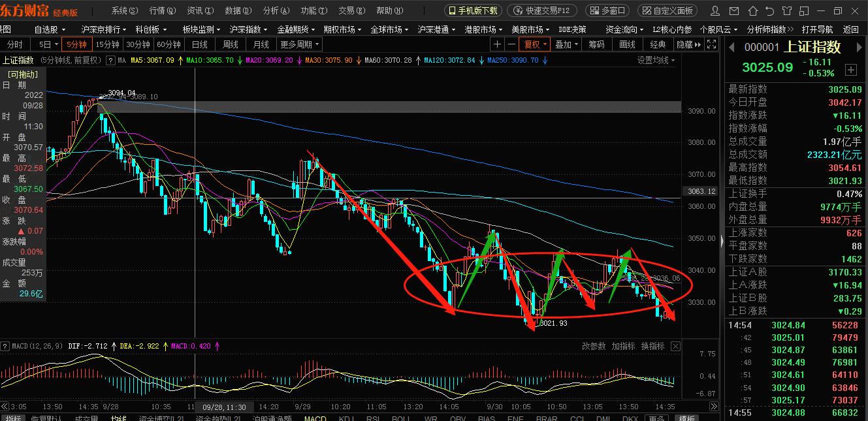Open the user account icon in title bar
The height and width of the screenshot is (421, 868).
click(x=715, y=10)
